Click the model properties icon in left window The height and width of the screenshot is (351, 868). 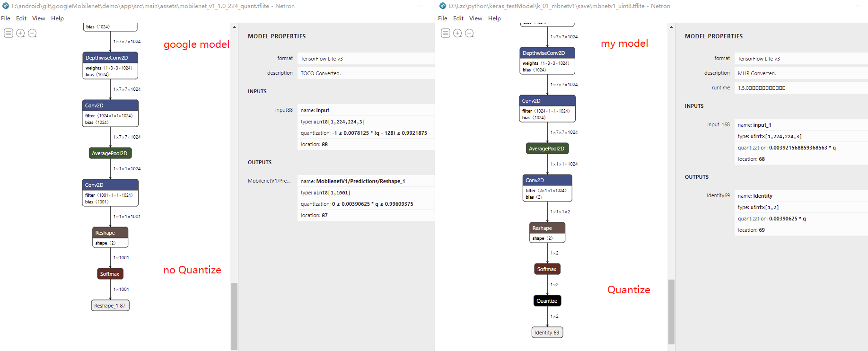coord(9,33)
